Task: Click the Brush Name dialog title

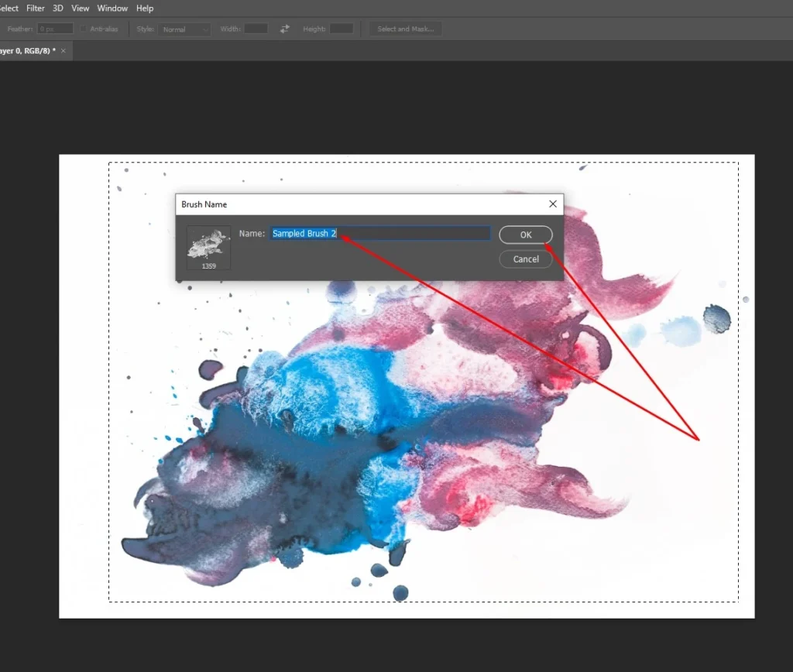Action: pos(204,204)
